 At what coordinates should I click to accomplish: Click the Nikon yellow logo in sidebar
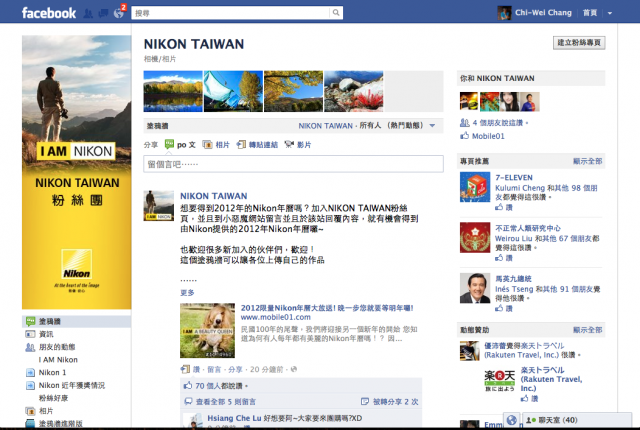(x=76, y=264)
